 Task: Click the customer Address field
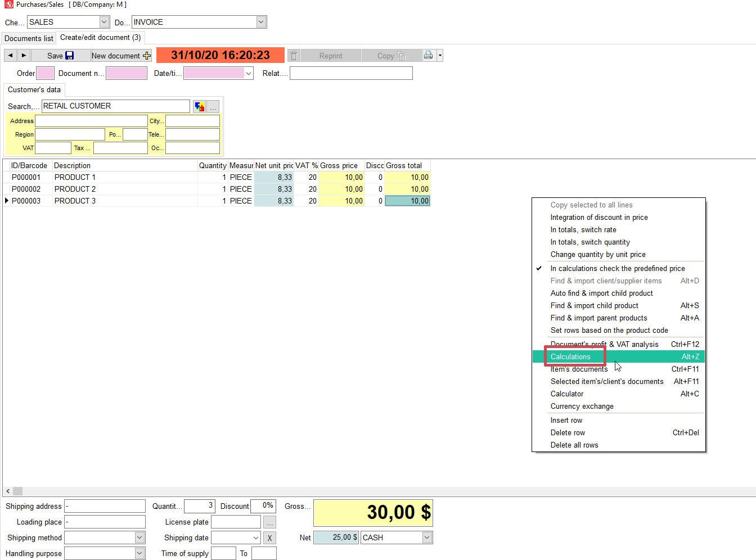pos(91,121)
